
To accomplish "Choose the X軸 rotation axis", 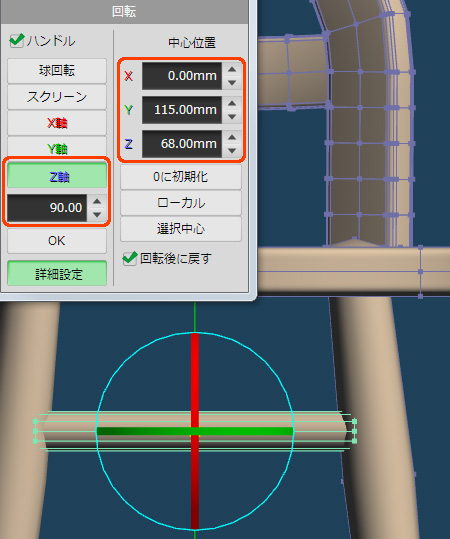I will 57,123.
